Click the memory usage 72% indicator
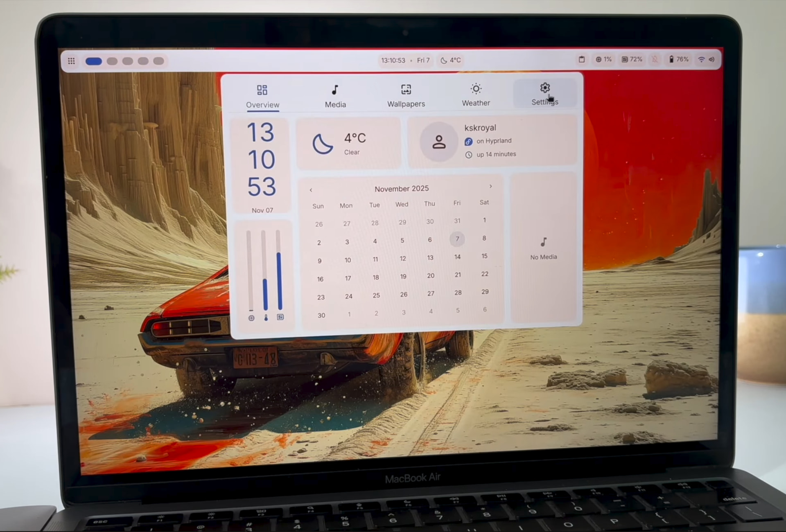The height and width of the screenshot is (532, 786). point(632,59)
